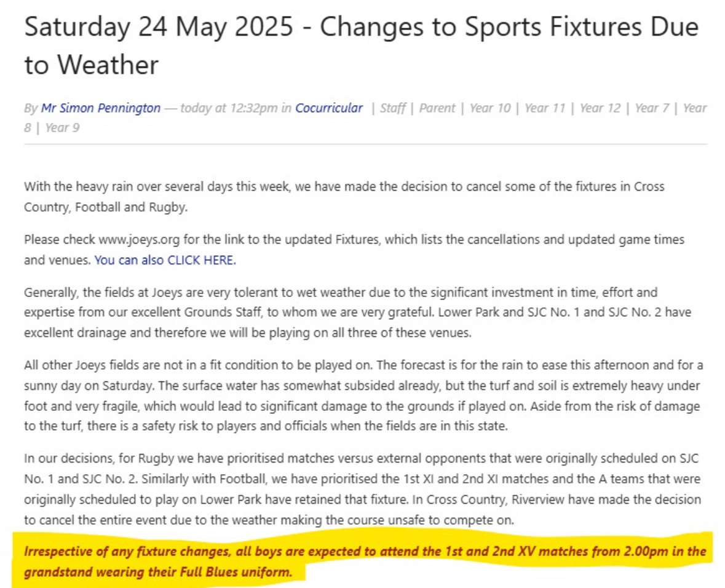
Task: Select the Year 7 tag
Action: pos(652,108)
